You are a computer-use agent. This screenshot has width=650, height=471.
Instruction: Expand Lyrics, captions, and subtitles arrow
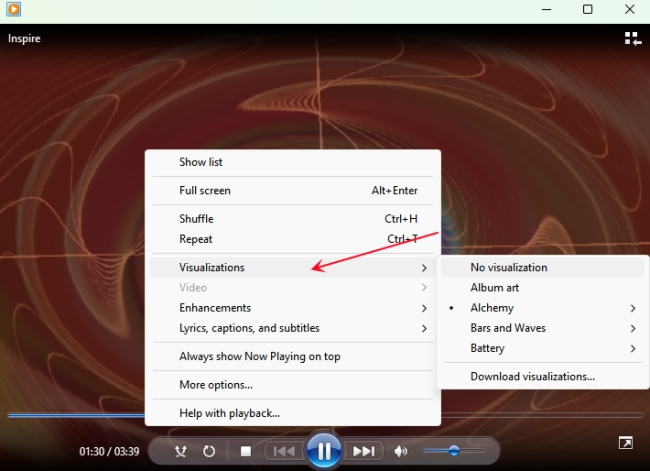[424, 328]
